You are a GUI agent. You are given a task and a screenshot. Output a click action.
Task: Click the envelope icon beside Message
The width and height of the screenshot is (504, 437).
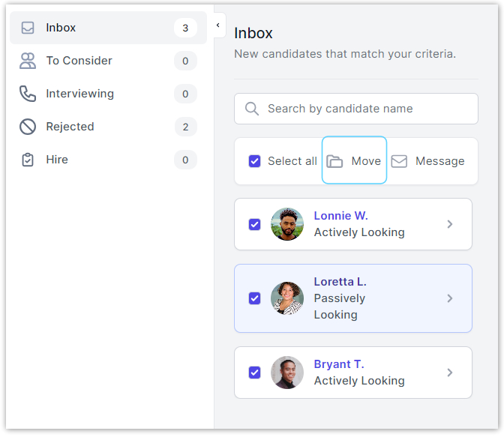(399, 161)
